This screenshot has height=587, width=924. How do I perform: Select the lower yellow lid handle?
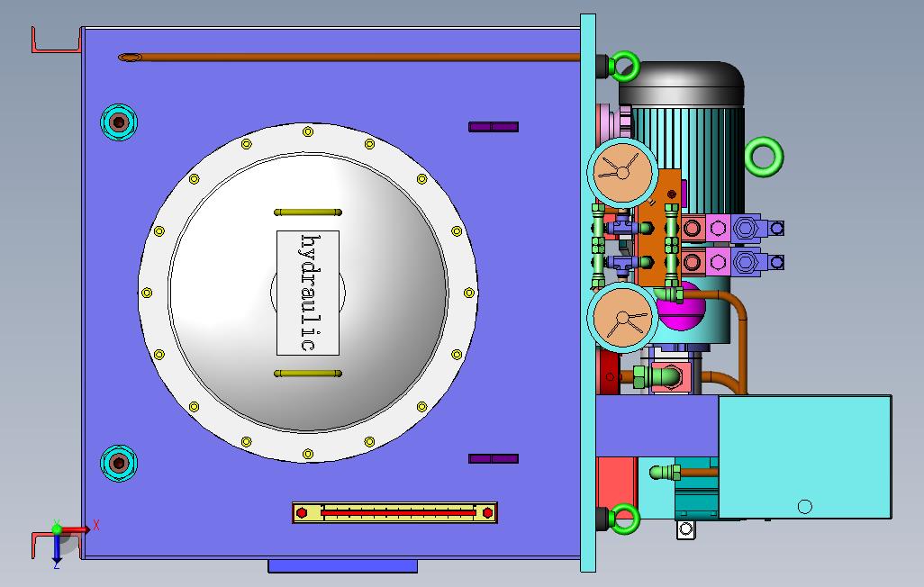coord(308,373)
